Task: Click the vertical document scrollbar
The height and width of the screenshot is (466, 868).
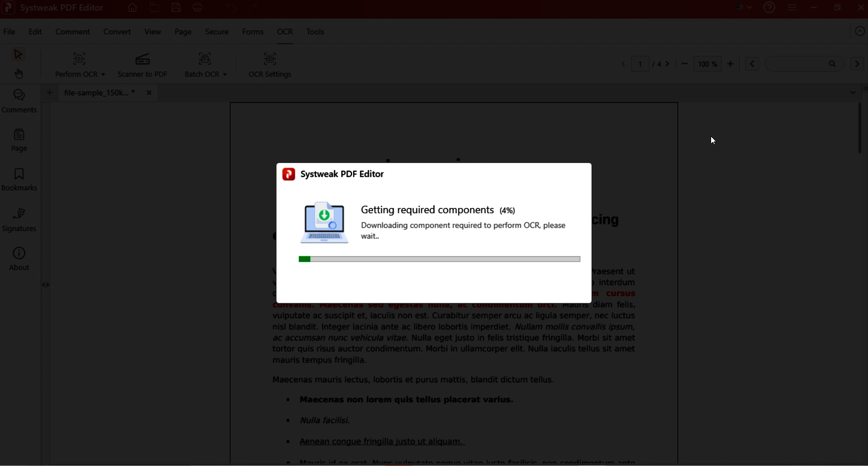Action: coord(860,128)
